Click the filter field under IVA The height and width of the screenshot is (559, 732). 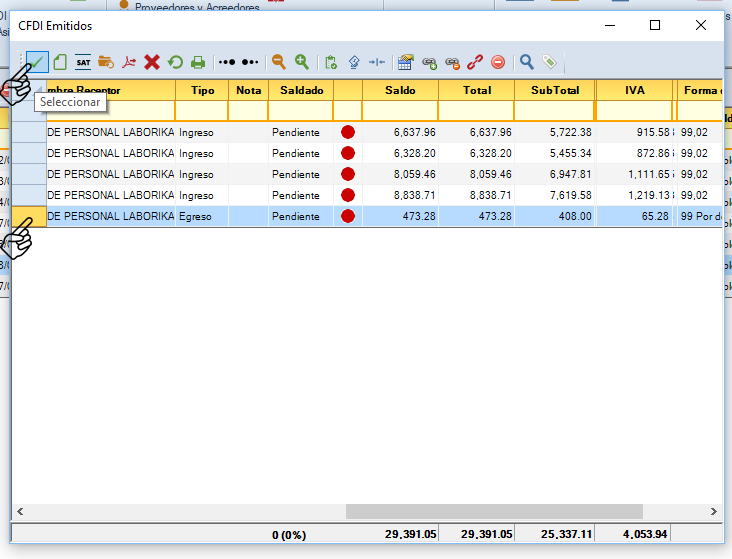coord(634,111)
